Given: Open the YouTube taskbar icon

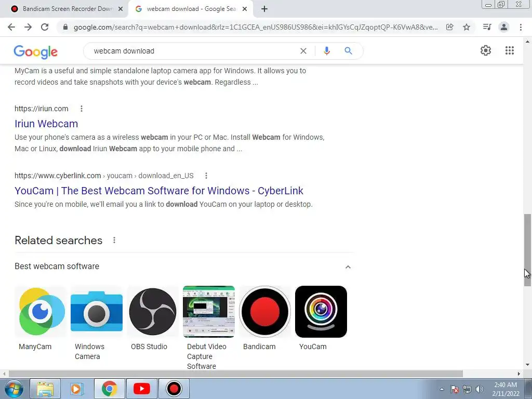Looking at the screenshot, I should click(142, 389).
